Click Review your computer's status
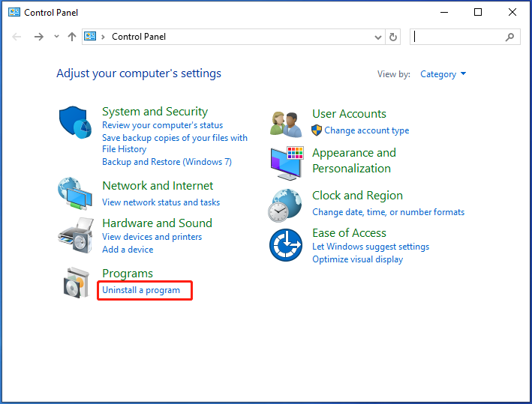 162,125
